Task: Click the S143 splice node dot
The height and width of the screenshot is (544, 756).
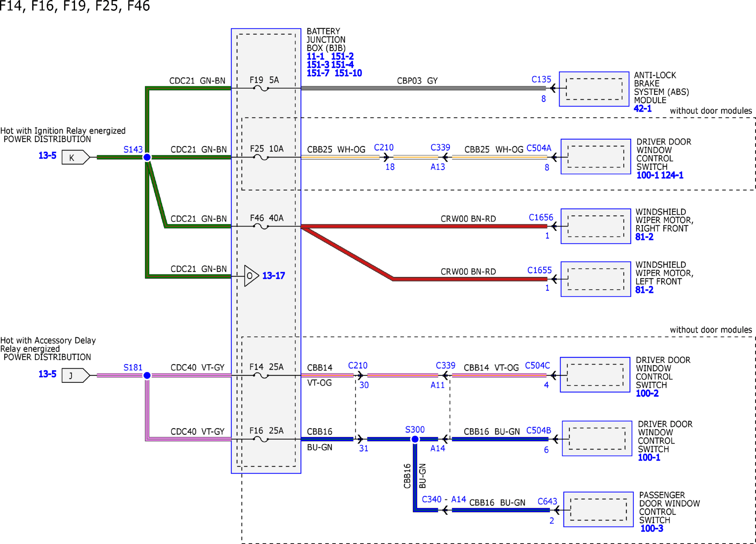Action: pyautogui.click(x=147, y=157)
